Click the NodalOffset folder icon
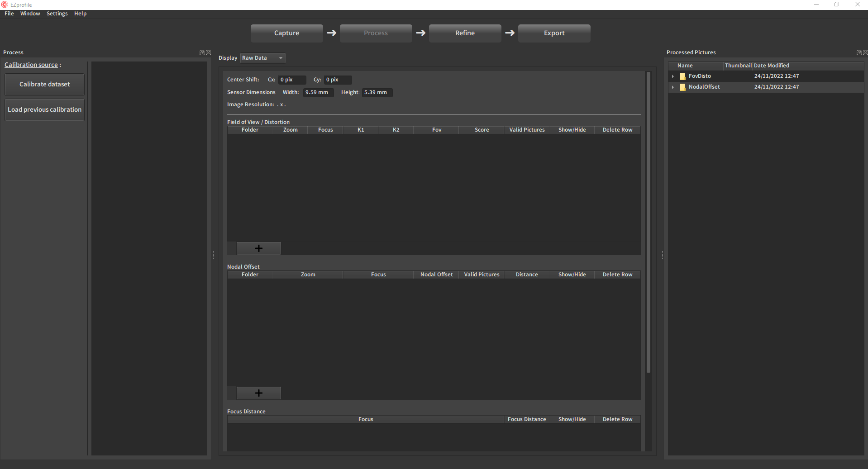 pyautogui.click(x=682, y=87)
